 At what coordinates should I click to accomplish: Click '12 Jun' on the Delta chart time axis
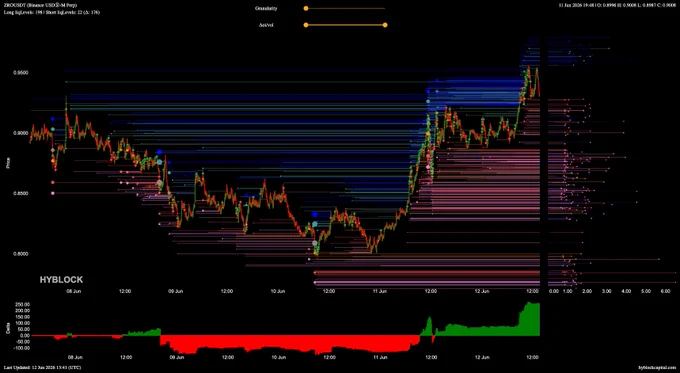(x=482, y=358)
